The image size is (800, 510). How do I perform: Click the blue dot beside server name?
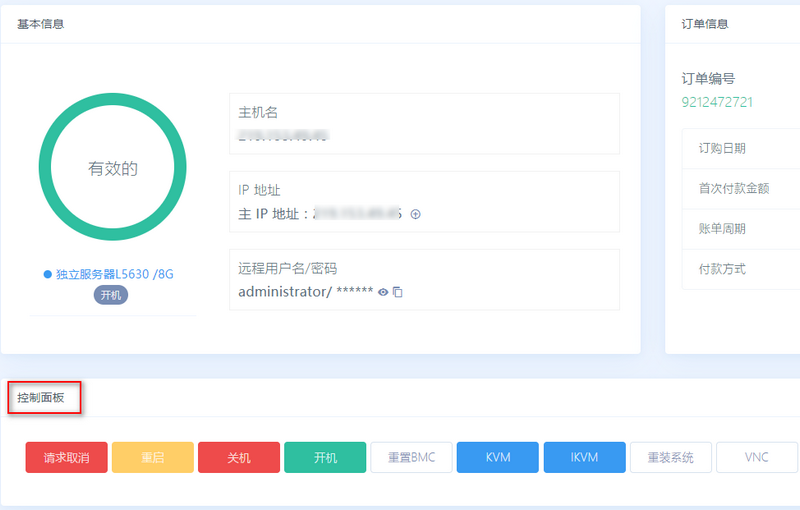pos(47,274)
